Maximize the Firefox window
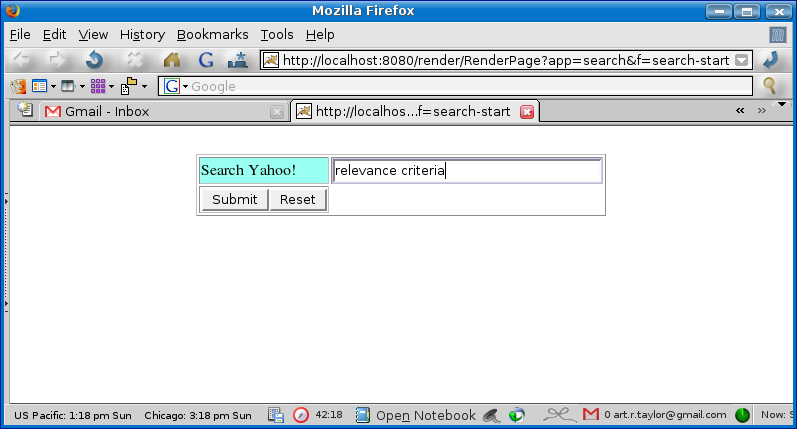797x429 pixels. click(747, 11)
